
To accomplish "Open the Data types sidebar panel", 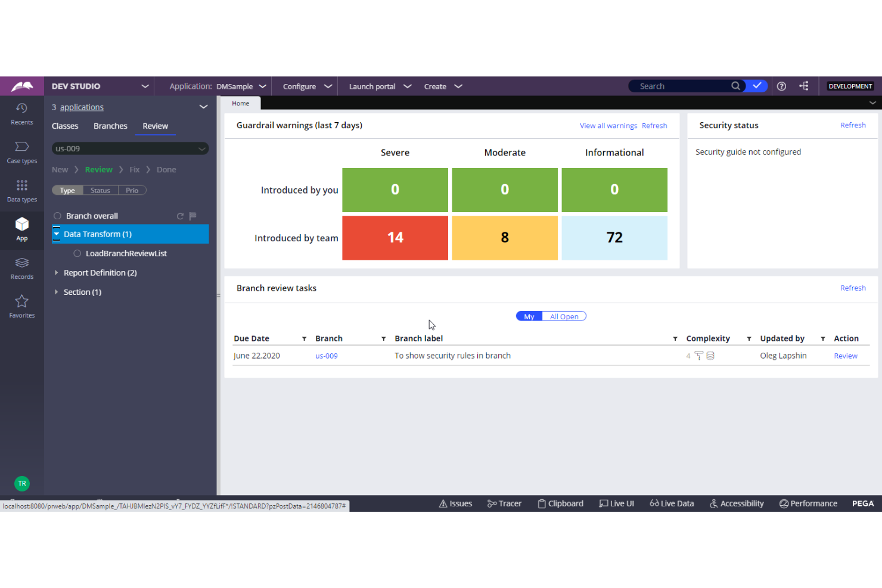I will [21, 189].
